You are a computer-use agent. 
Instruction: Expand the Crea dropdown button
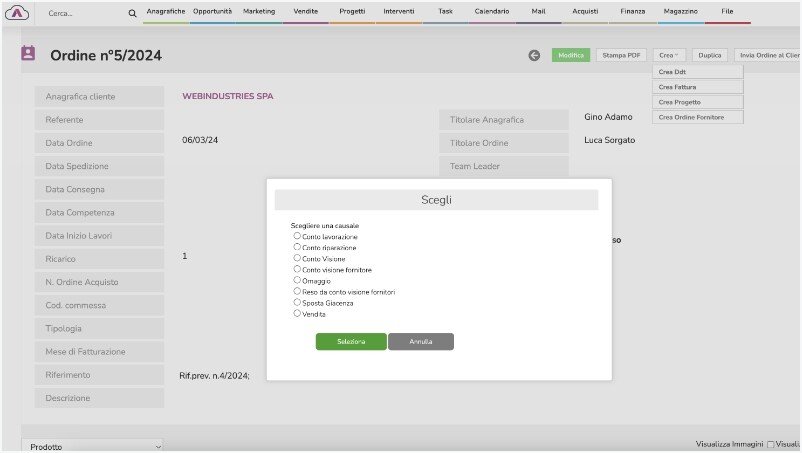(668, 56)
